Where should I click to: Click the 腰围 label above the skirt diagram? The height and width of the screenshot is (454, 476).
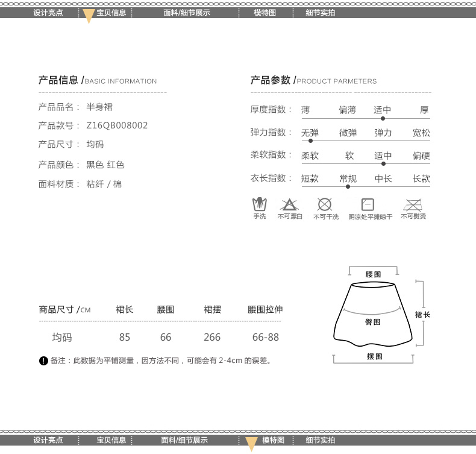click(373, 274)
